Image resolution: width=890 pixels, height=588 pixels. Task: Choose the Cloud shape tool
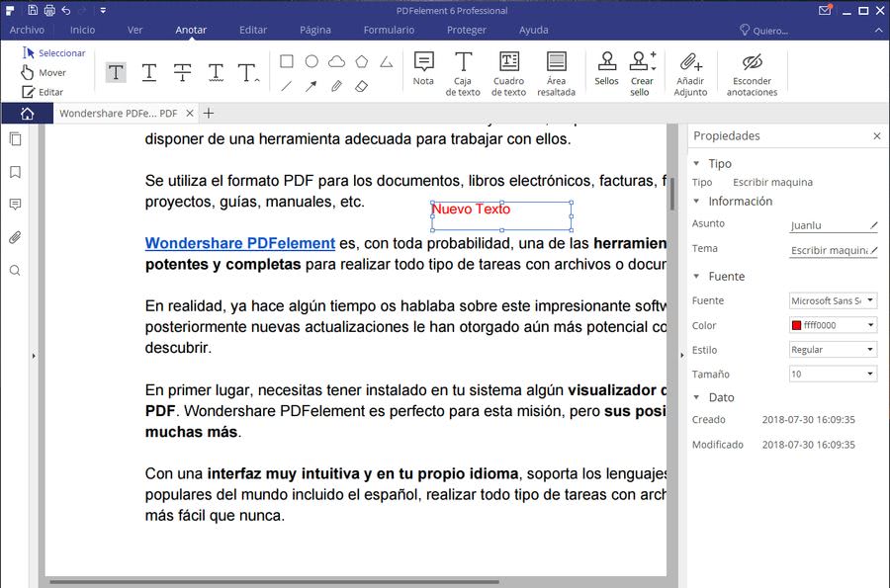click(336, 61)
